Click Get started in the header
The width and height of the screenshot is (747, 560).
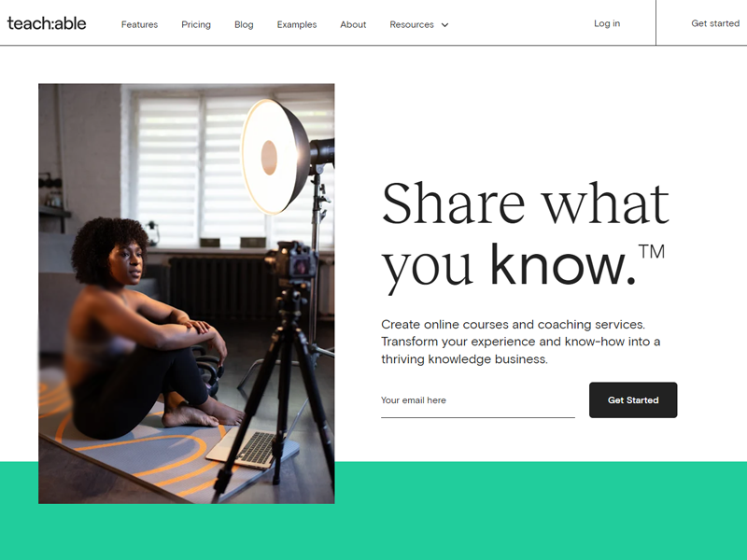pos(715,23)
